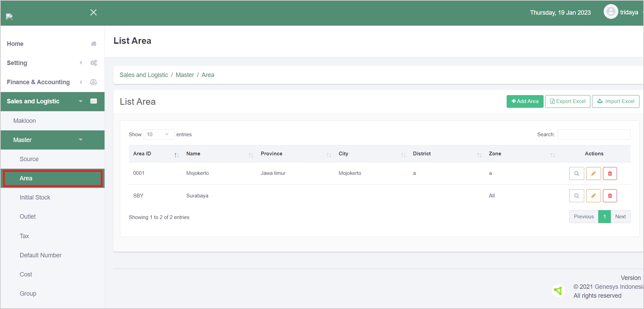Click the Search input field
The height and width of the screenshot is (309, 644).
594,134
